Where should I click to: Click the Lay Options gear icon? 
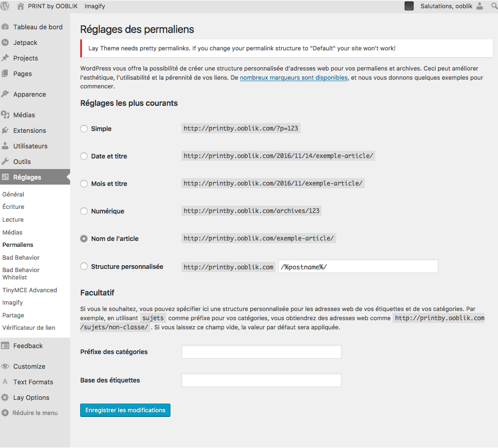coord(5,398)
